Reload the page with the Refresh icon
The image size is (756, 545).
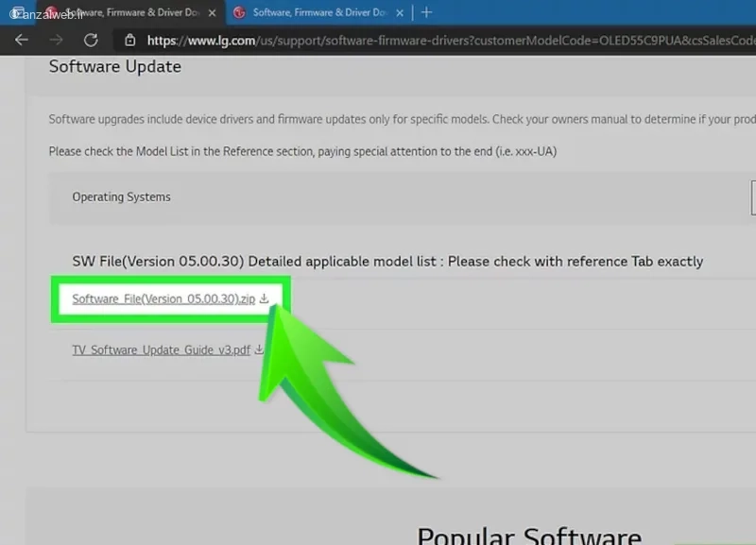[91, 41]
